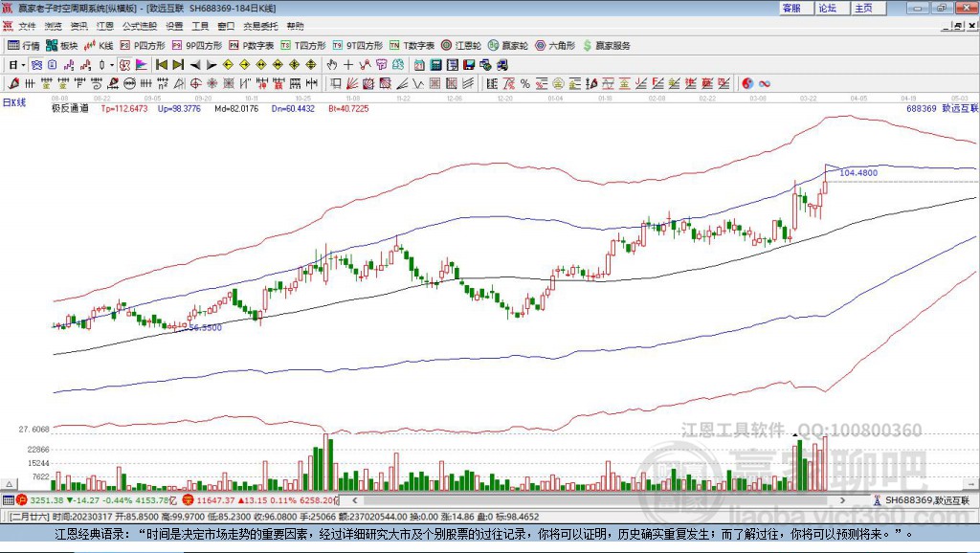Image resolution: width=980 pixels, height=553 pixels.
Task: Open the T数字表 time table
Action: (412, 46)
